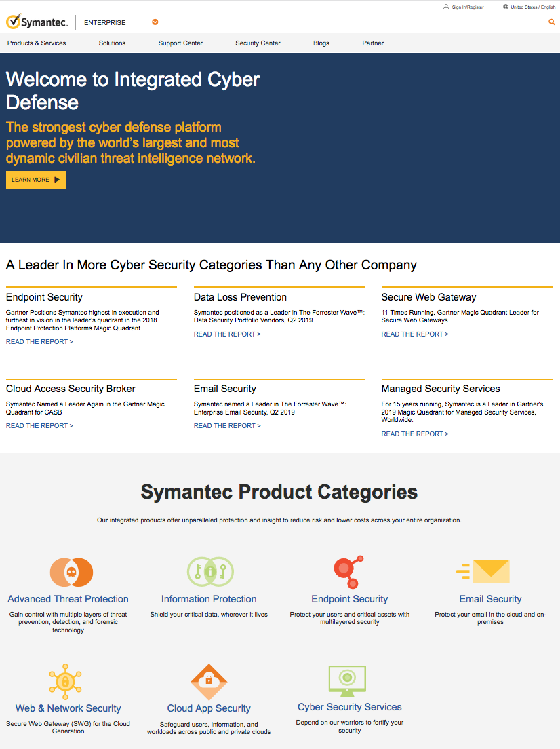The width and height of the screenshot is (560, 749).
Task: Click the Information Protection keys icon
Action: (210, 572)
